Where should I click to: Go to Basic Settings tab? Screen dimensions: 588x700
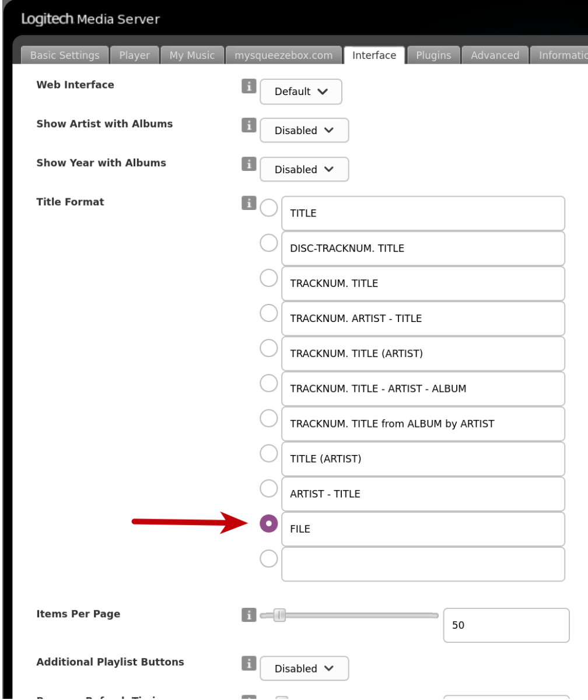tap(65, 55)
